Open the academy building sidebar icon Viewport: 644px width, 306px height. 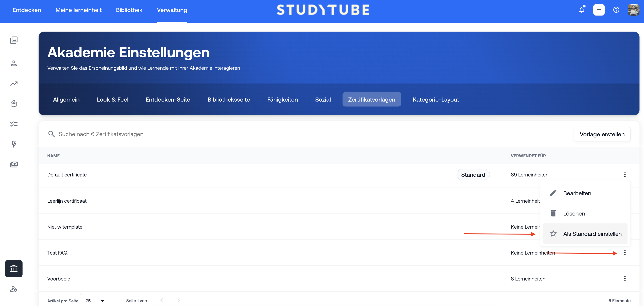(14, 269)
